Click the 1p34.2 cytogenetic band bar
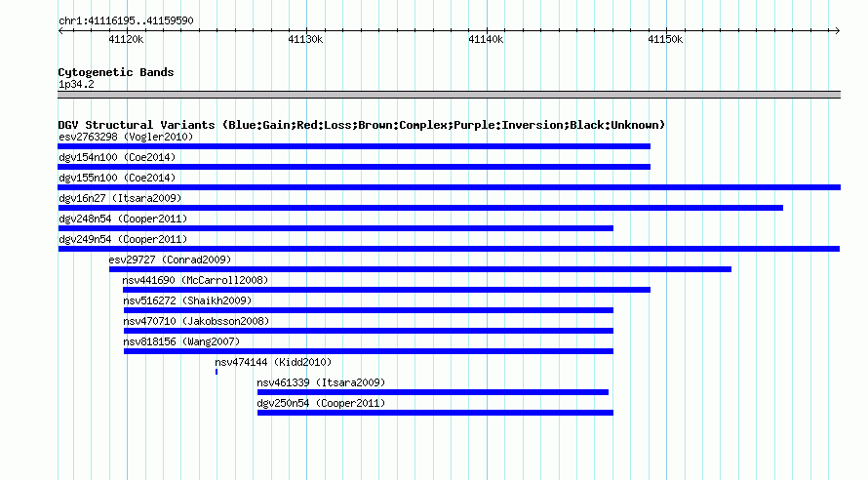Viewport: 868px width, 480px height. coord(449,95)
